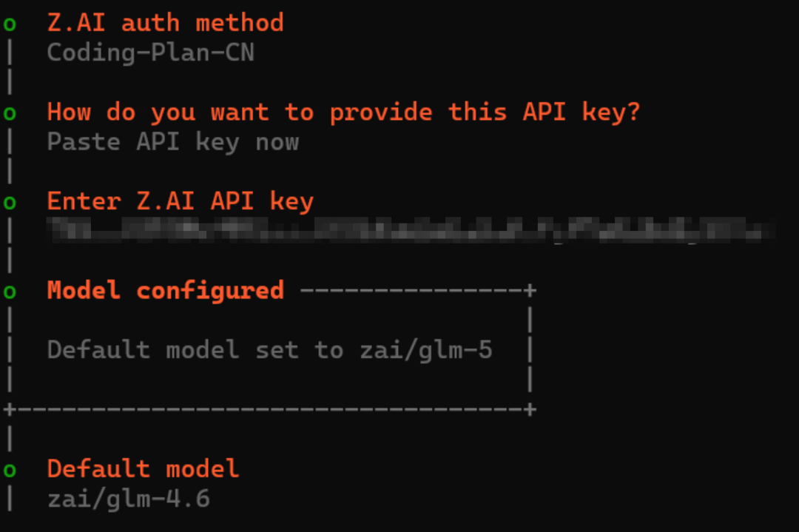
Task: Click the green marker beside Enter Z.AI API key
Action: pos(10,203)
